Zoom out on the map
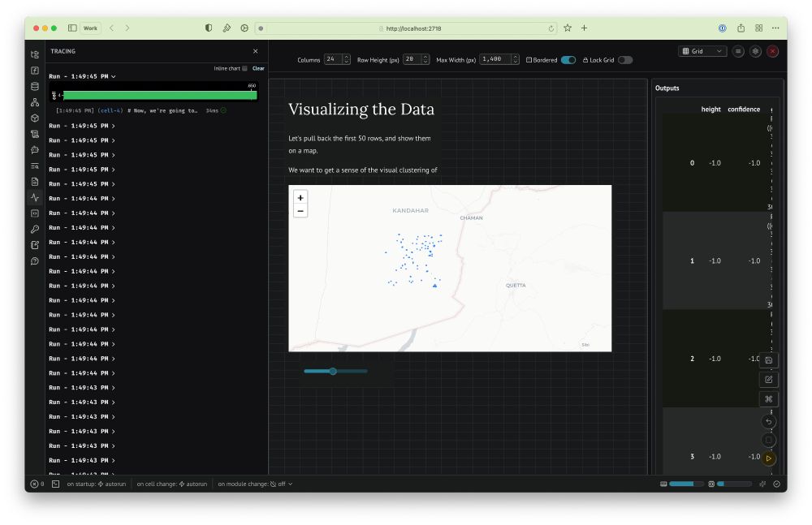Image resolution: width=812 pixels, height=525 pixels. click(x=300, y=211)
